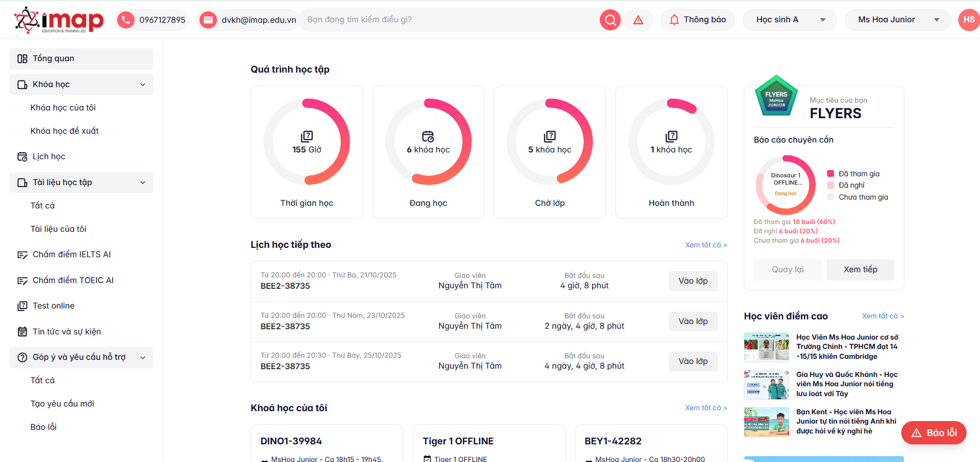Open Báo lỗi sidebar item
Image resolution: width=980 pixels, height=462 pixels.
coord(44,427)
